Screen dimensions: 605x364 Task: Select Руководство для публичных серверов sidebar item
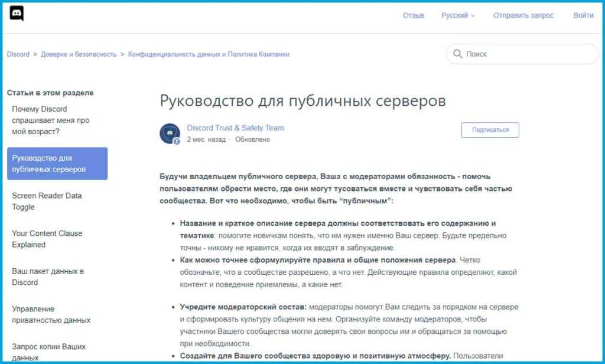coord(57,164)
